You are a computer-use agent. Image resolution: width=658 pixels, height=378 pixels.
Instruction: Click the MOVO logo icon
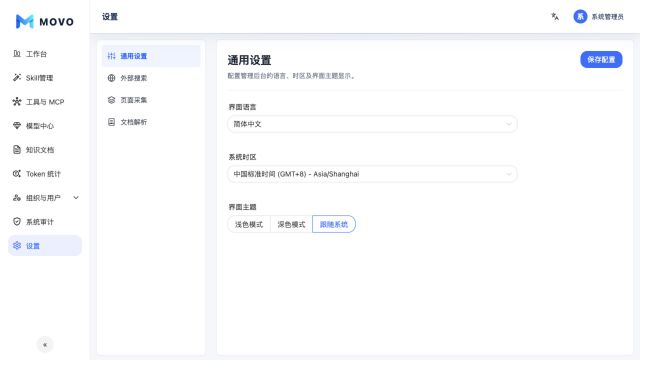24,21
